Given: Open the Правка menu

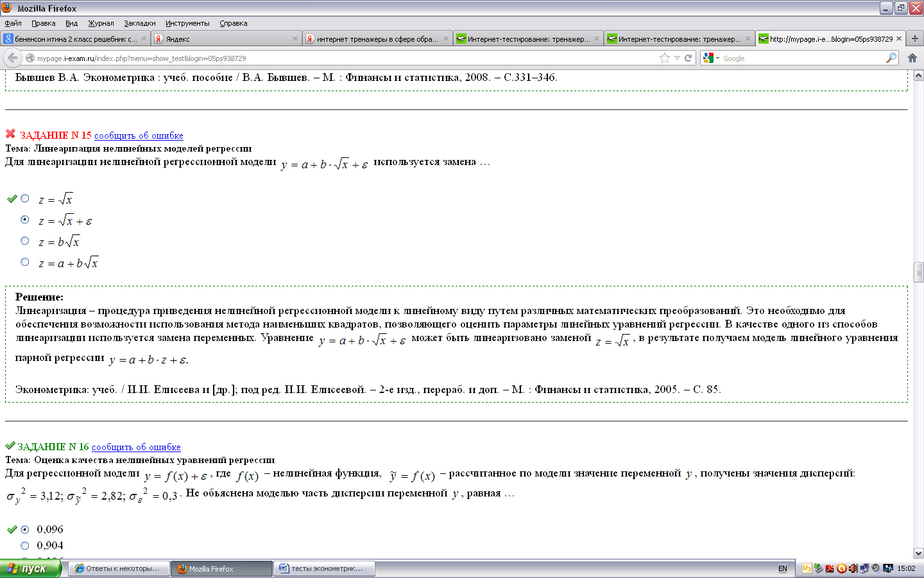Looking at the screenshot, I should pos(43,23).
